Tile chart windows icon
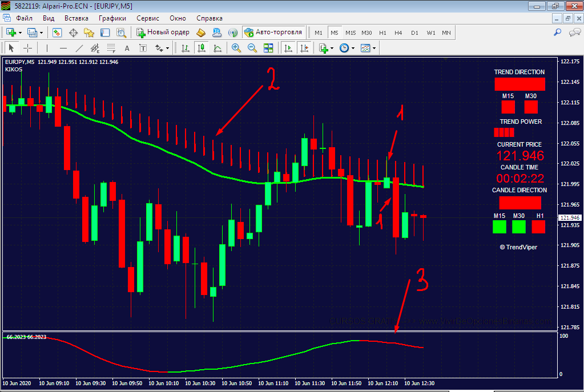The image size is (584, 392). point(268,48)
